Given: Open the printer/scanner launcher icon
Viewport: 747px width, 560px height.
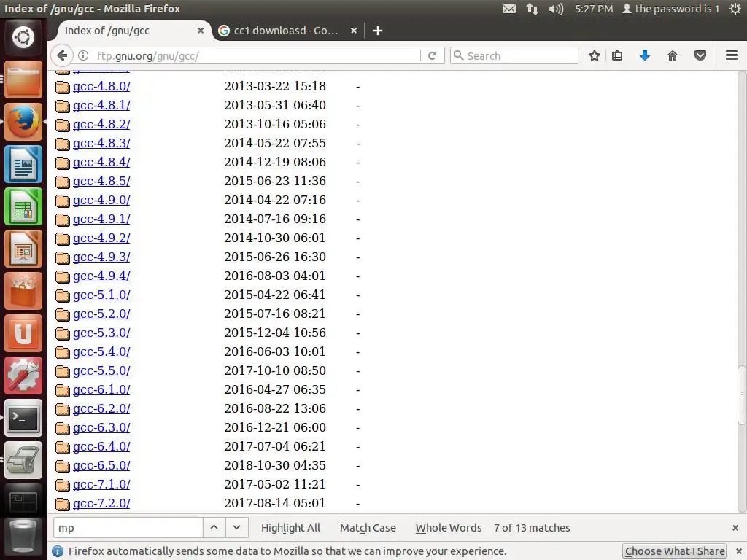Looking at the screenshot, I should tap(23, 461).
